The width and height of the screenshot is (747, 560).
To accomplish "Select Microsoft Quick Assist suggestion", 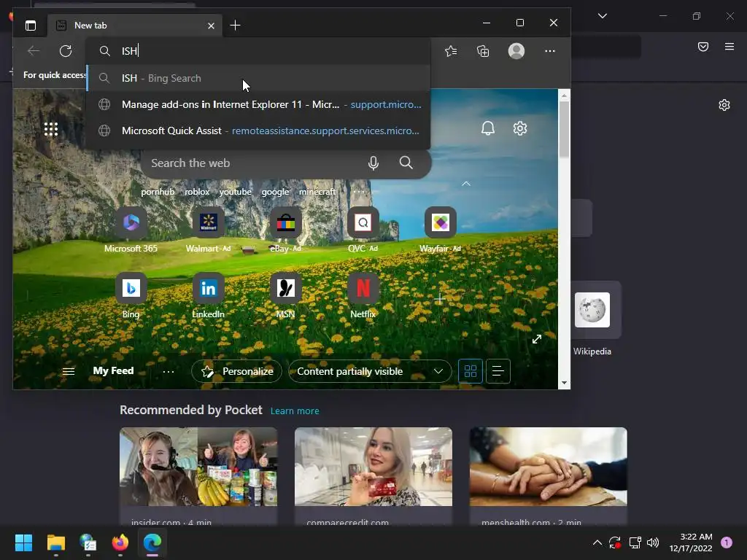I will pyautogui.click(x=258, y=131).
